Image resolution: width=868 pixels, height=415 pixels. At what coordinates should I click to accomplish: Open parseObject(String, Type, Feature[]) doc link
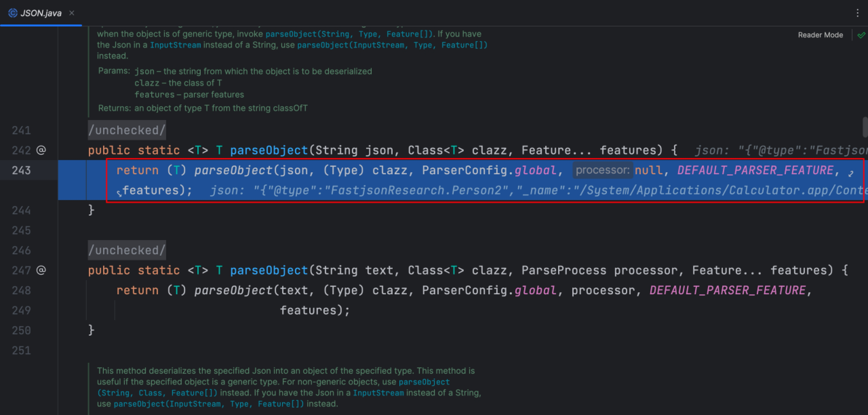(x=349, y=34)
